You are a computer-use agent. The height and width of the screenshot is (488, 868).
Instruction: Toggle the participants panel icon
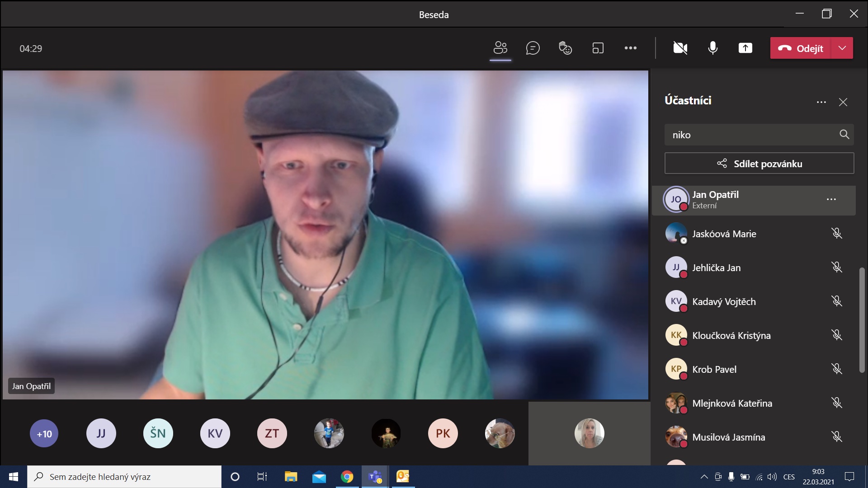point(500,48)
